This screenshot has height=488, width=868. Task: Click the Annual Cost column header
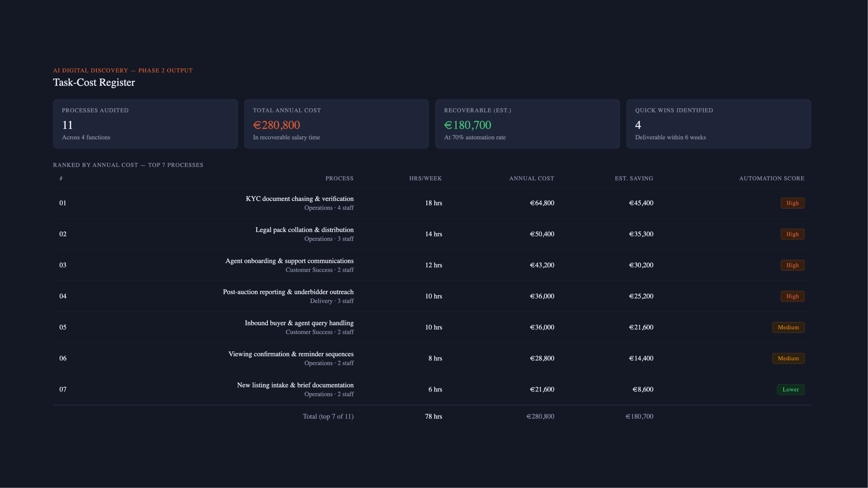[532, 178]
